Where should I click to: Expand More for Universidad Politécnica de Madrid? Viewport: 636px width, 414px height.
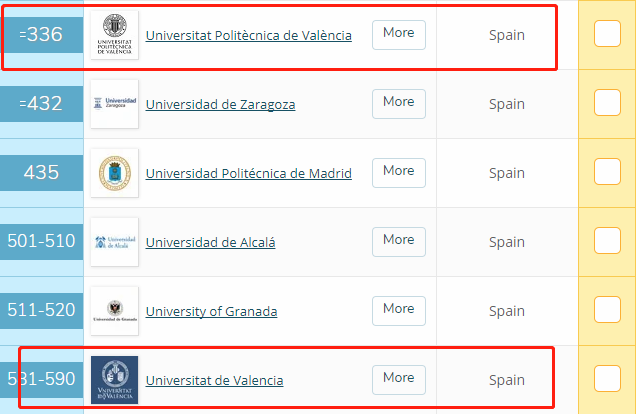click(x=399, y=173)
